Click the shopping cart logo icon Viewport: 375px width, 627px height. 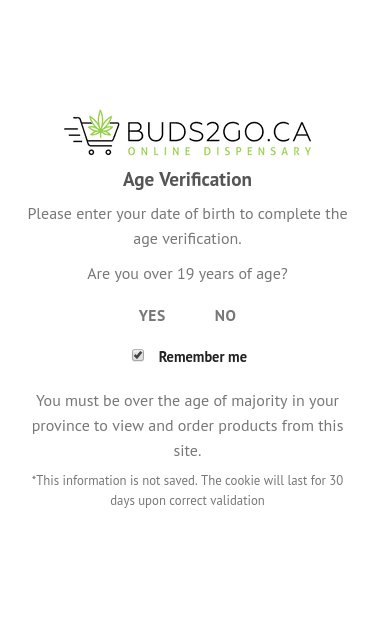92,132
